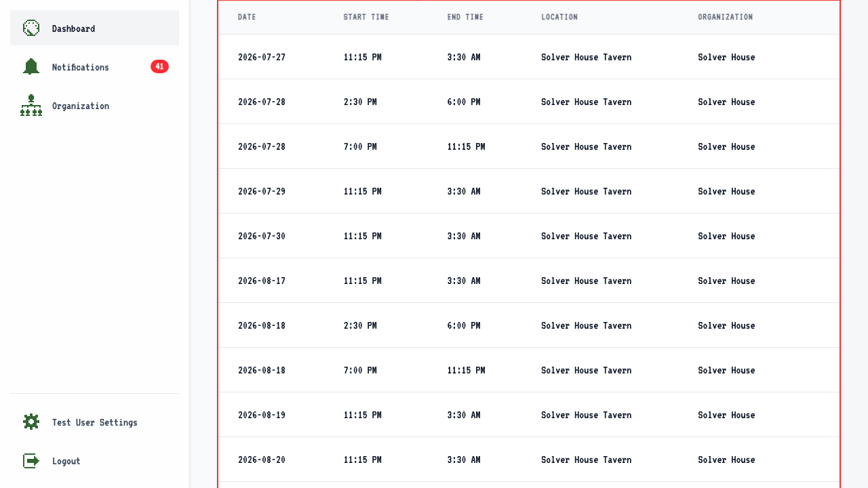Click the Start Time column header
Screen dimensions: 868x488
tap(366, 17)
